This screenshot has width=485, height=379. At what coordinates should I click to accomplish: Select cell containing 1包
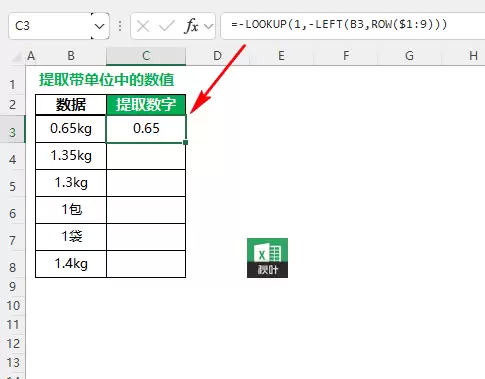point(71,210)
